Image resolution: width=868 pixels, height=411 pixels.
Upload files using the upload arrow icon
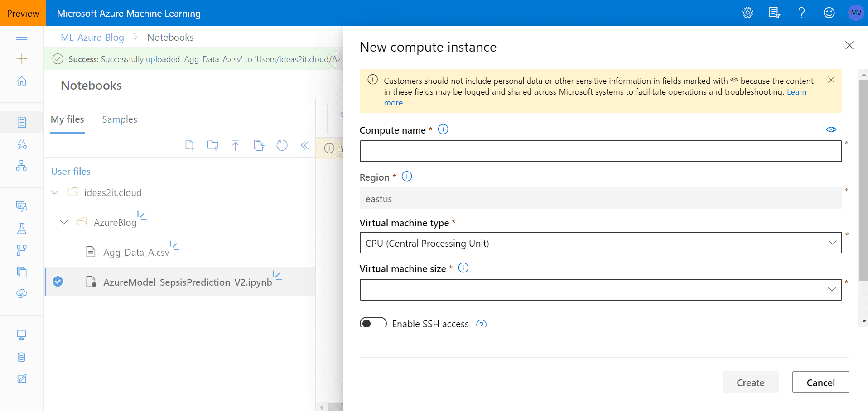[236, 145]
